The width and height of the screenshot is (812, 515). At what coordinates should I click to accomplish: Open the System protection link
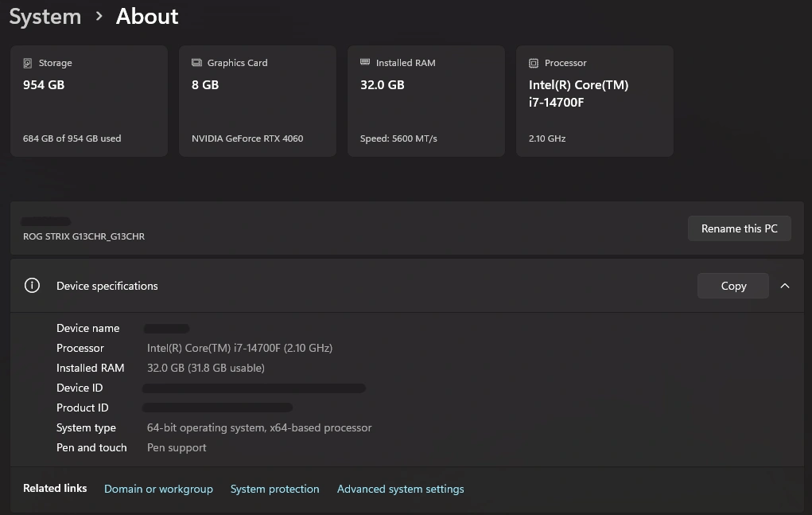coord(274,489)
